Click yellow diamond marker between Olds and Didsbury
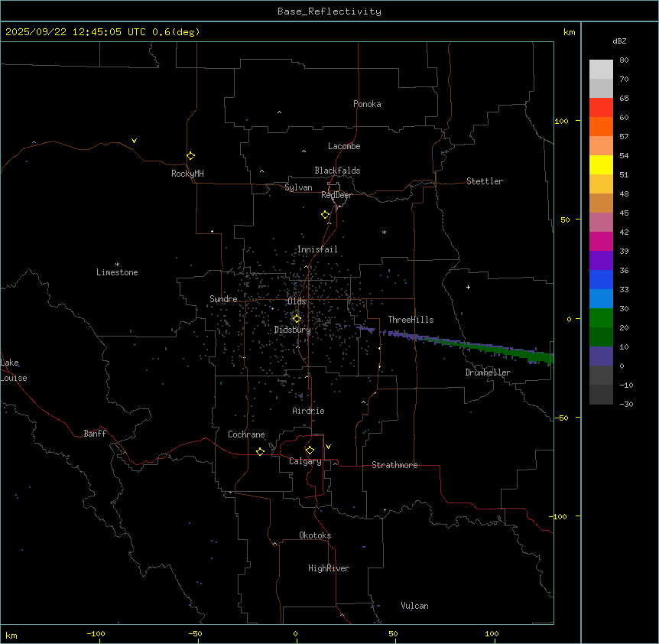659x644 pixels. click(297, 318)
